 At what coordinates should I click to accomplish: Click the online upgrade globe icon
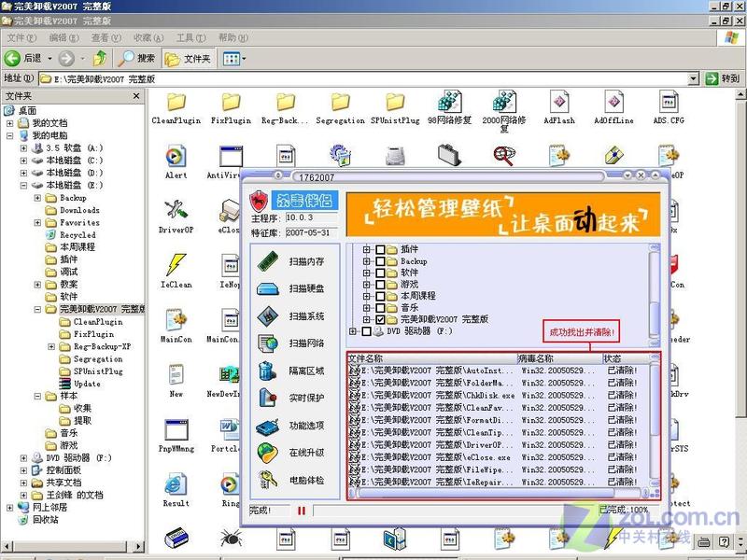tap(268, 453)
